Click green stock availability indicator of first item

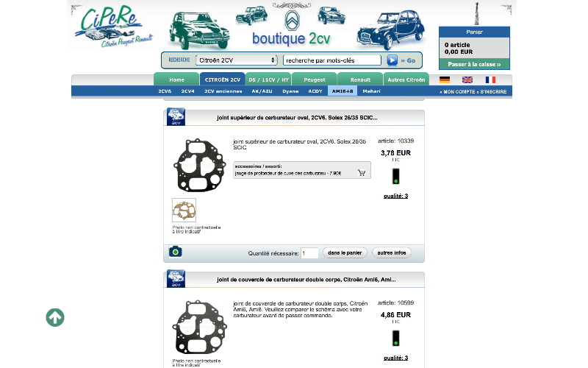point(395,176)
